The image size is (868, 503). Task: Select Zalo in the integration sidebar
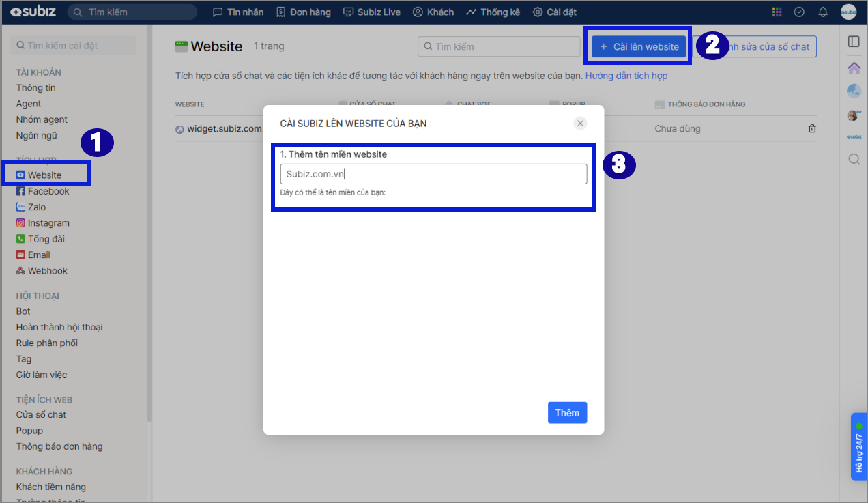pos(37,207)
